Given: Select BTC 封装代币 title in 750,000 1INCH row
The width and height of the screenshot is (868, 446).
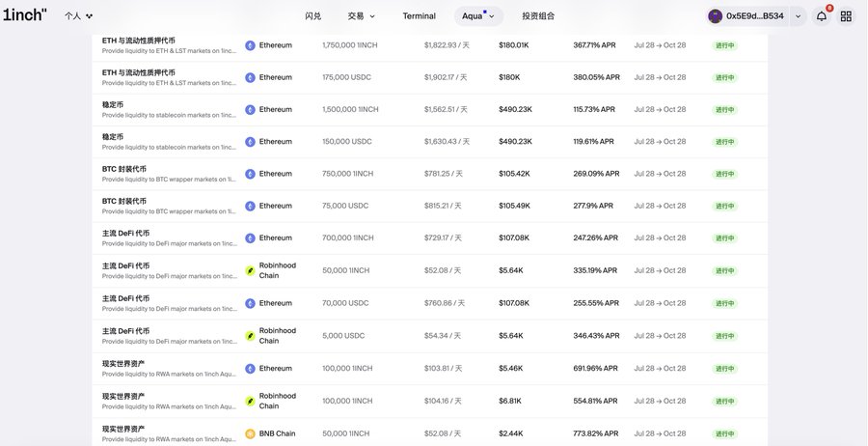Looking at the screenshot, I should click(124, 169).
